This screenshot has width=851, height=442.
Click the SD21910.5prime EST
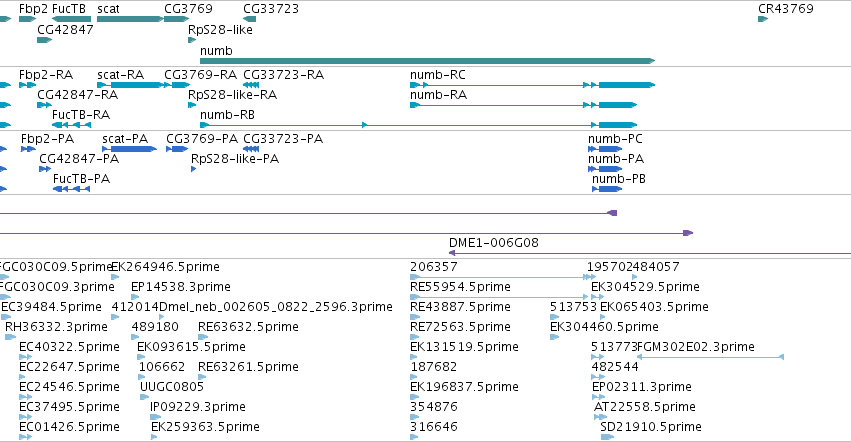click(x=607, y=437)
